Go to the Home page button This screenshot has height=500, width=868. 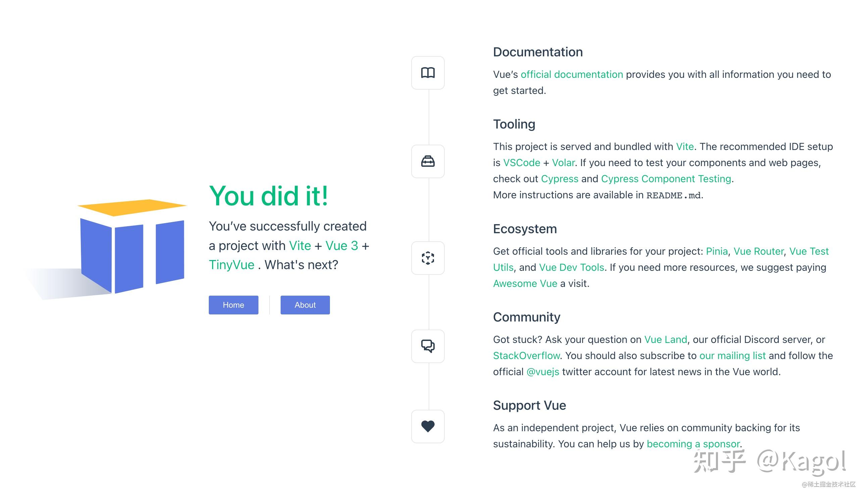click(233, 305)
